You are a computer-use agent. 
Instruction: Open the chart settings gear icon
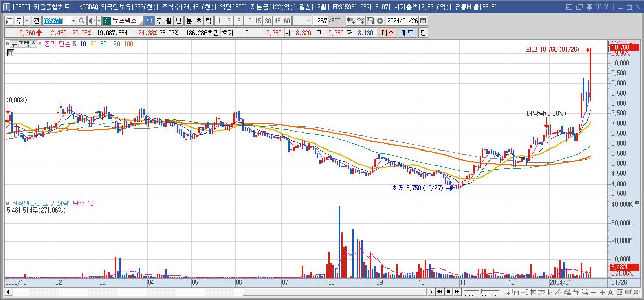click(x=380, y=21)
